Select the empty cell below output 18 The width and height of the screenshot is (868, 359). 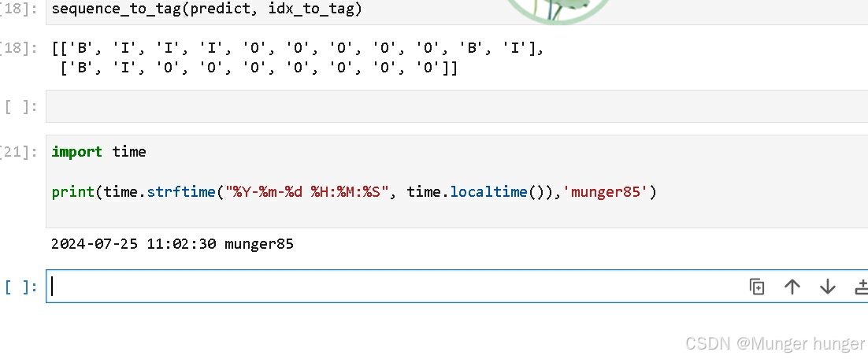tap(457, 106)
